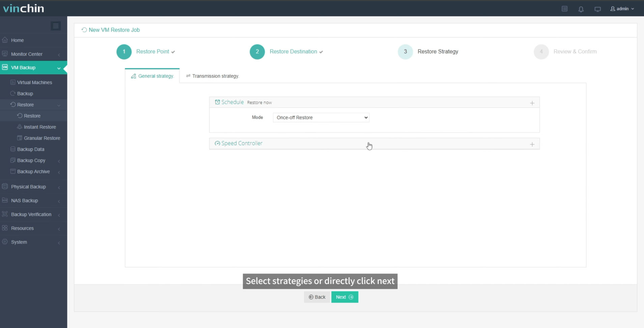Click step 3 Restore Strategy
Viewport: 644px width, 328px height.
[x=428, y=52]
